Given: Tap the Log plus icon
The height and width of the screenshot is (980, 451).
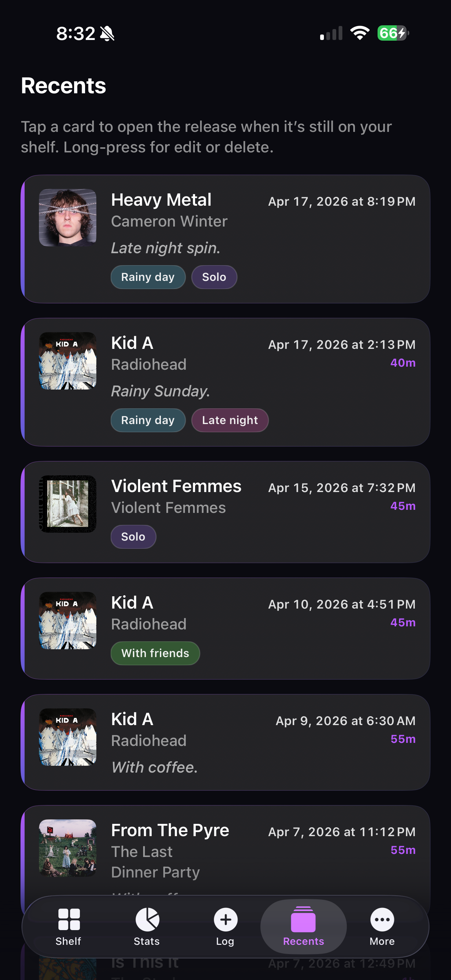Looking at the screenshot, I should click(225, 920).
